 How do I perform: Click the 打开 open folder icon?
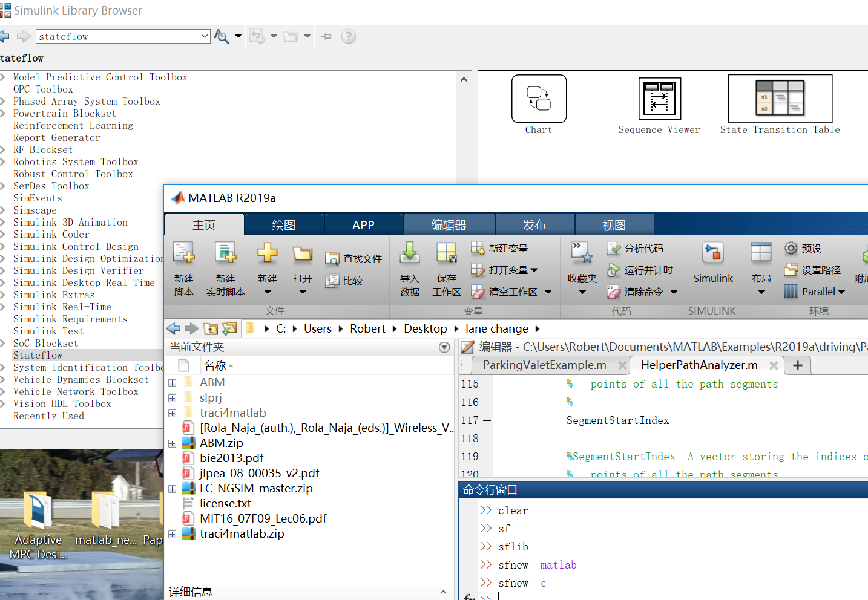(x=302, y=253)
